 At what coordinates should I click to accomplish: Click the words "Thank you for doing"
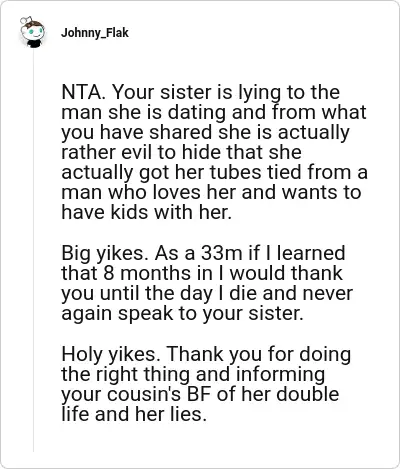click(x=258, y=355)
